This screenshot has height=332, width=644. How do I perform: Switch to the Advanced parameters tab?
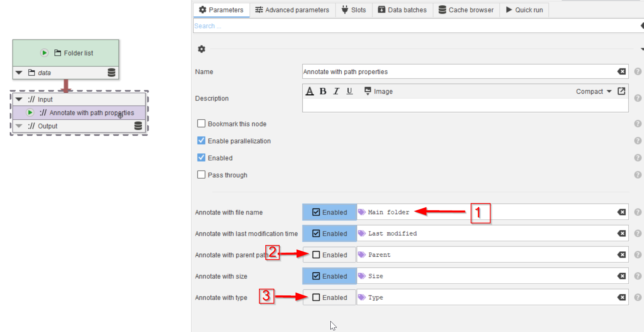click(x=292, y=10)
